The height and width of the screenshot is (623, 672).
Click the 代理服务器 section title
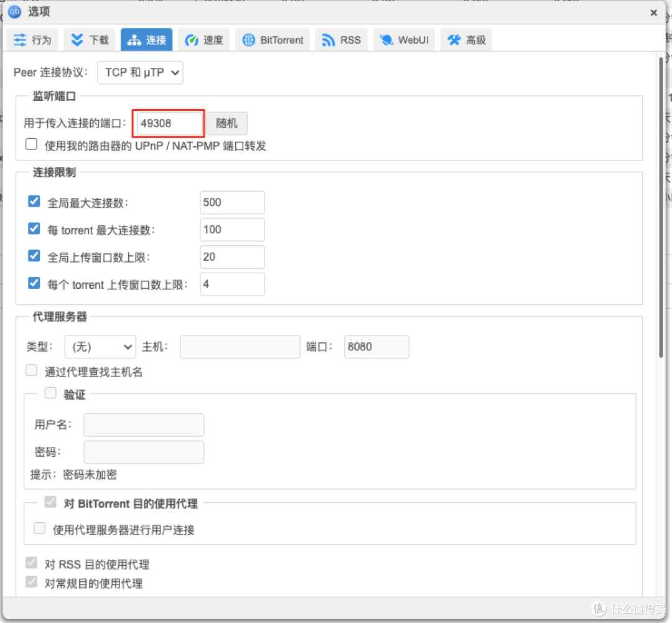(60, 317)
